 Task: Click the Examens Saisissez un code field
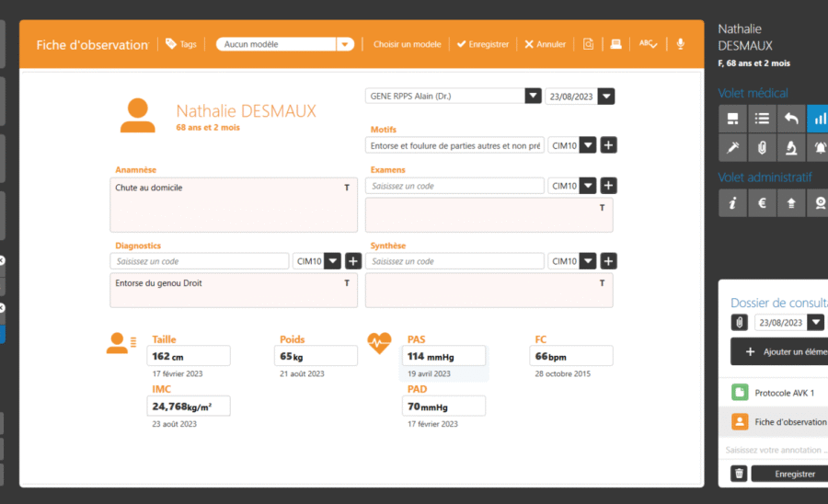click(454, 186)
